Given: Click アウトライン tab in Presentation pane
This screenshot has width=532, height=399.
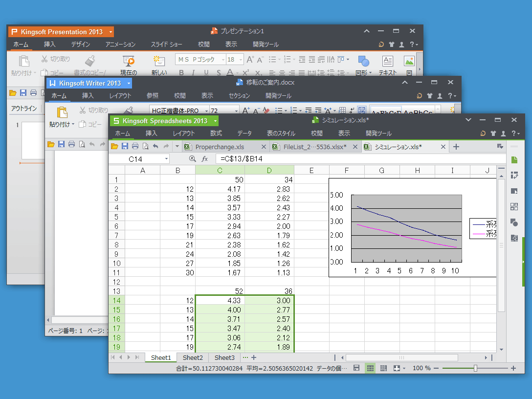Looking at the screenshot, I should (x=24, y=108).
